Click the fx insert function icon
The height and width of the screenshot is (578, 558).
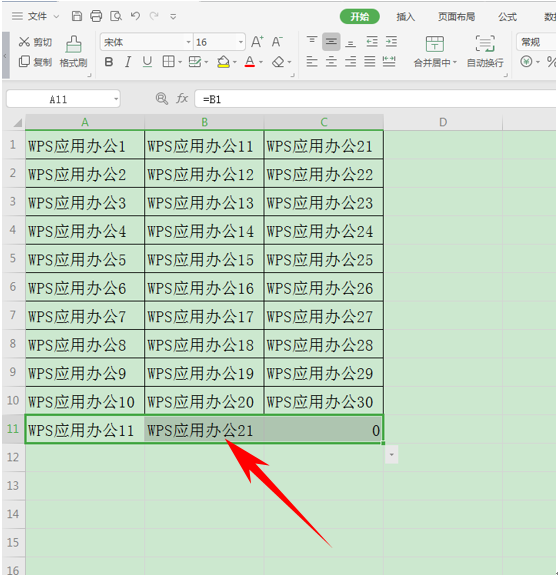point(182,99)
